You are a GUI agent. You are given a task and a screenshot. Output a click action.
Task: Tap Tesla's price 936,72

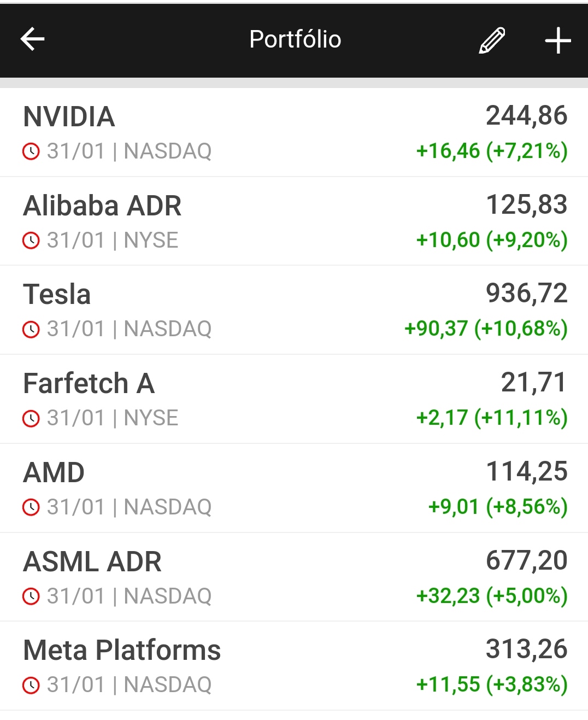(526, 294)
